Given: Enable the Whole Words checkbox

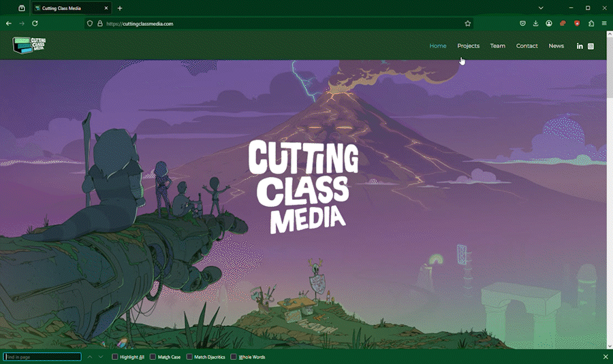Looking at the screenshot, I should click(x=234, y=357).
